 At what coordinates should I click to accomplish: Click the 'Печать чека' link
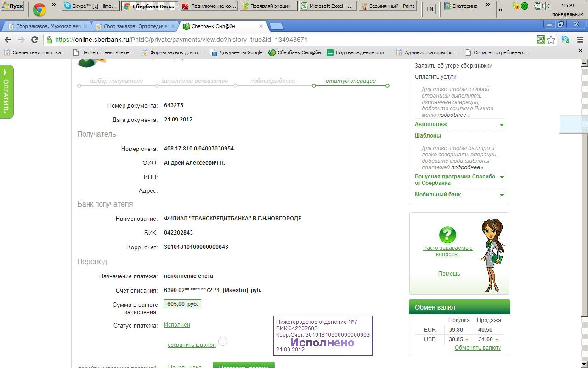click(x=185, y=366)
